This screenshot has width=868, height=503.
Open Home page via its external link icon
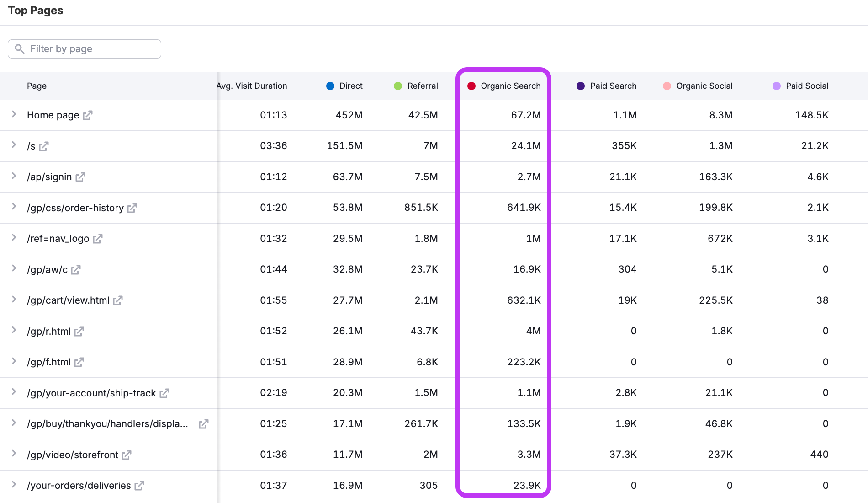click(x=88, y=115)
